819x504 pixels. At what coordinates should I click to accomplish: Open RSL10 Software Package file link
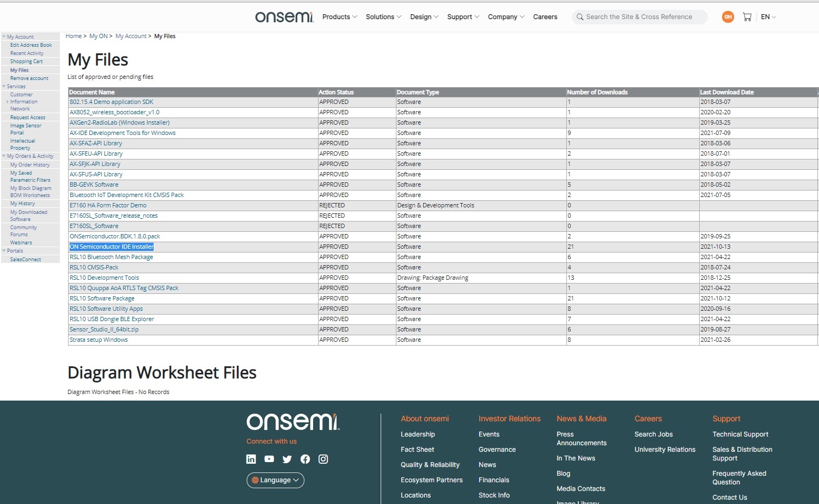click(102, 298)
